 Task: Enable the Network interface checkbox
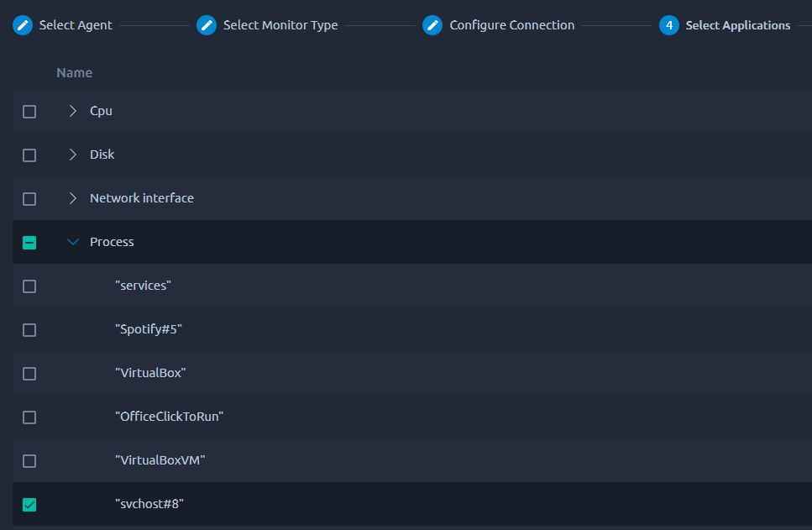tap(29, 198)
